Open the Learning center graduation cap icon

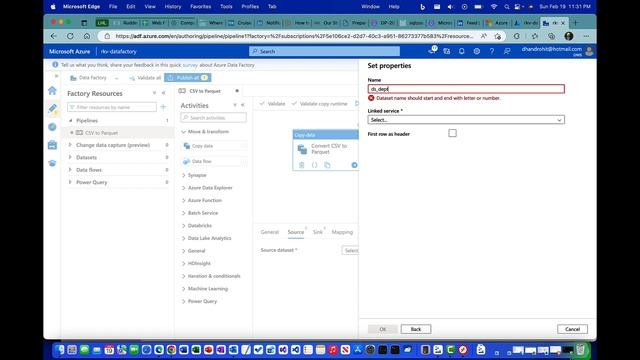tap(52, 163)
